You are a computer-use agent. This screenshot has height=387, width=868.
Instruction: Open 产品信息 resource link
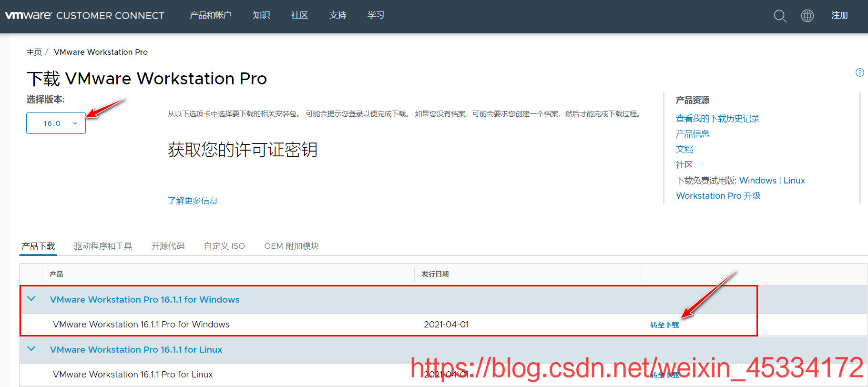(693, 134)
